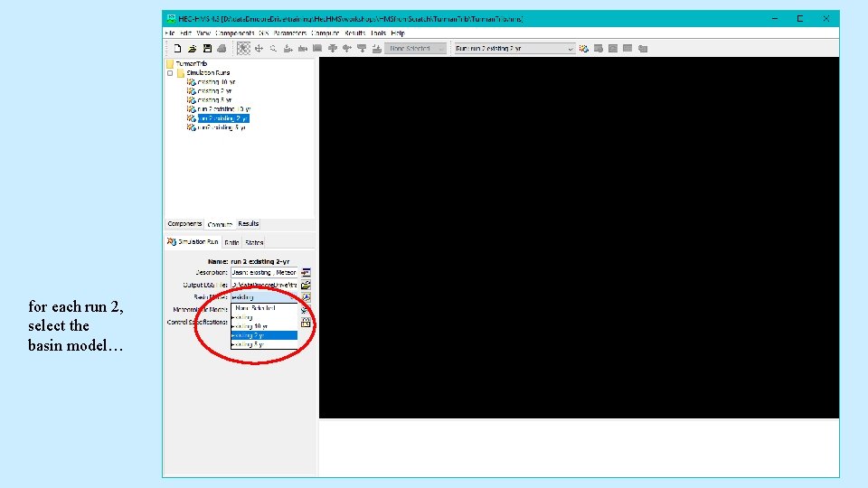868x488 pixels.
Task: Select 'existing 2-yr' simulation run
Action: click(214, 91)
